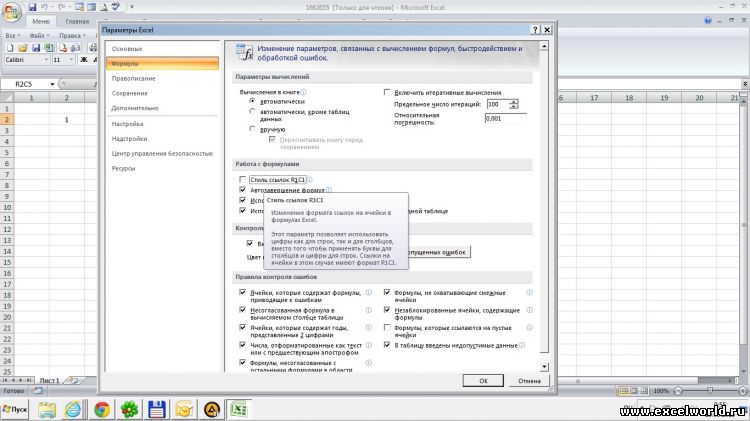
Task: Click info icon next to Вычисления в книге
Action: 303,92
